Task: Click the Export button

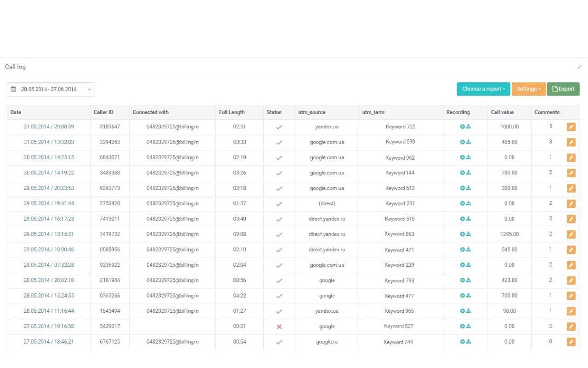Action: click(x=563, y=89)
